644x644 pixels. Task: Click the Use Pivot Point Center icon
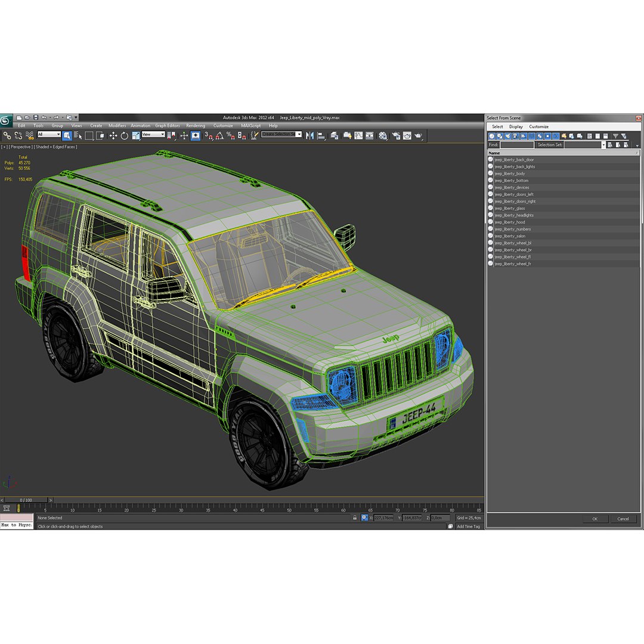point(171,135)
